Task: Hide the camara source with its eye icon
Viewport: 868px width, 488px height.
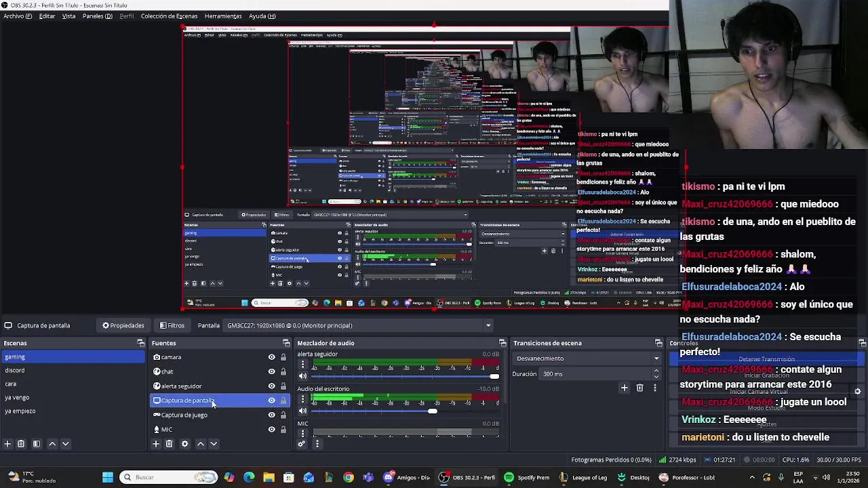Action: click(x=272, y=357)
